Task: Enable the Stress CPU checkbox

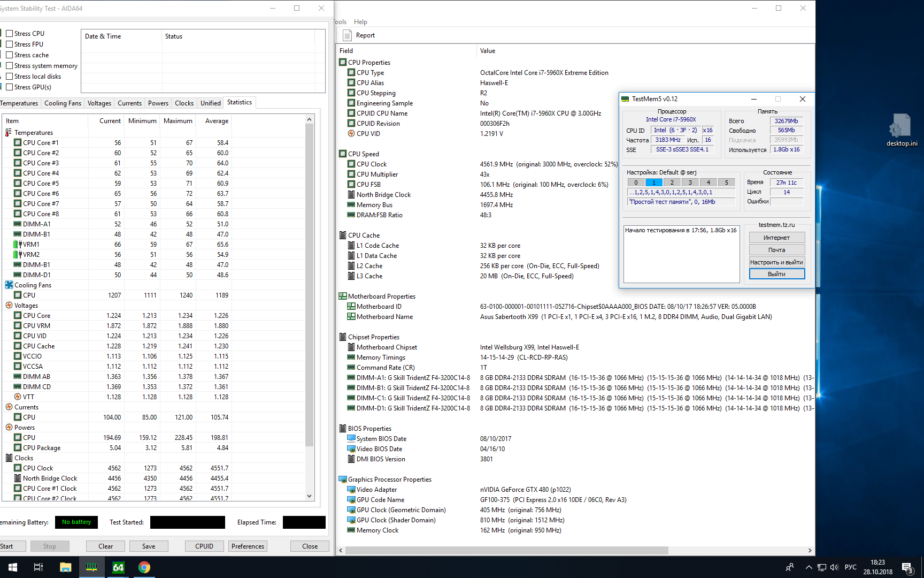Action: click(9, 34)
